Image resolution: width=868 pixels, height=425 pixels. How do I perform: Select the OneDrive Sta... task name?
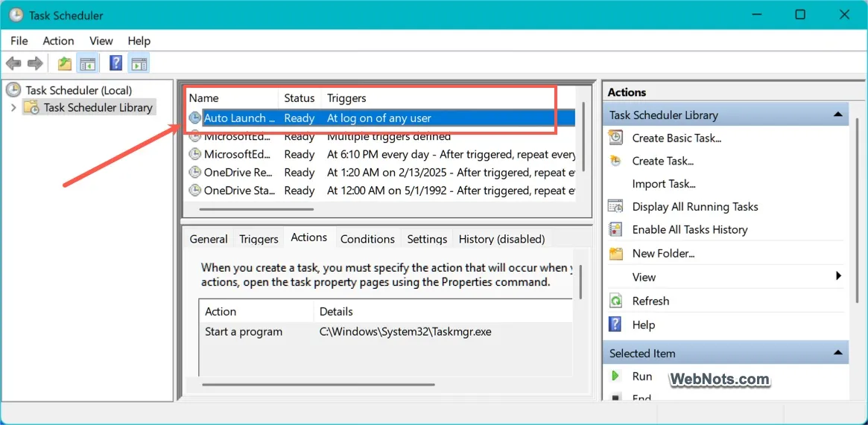click(239, 191)
